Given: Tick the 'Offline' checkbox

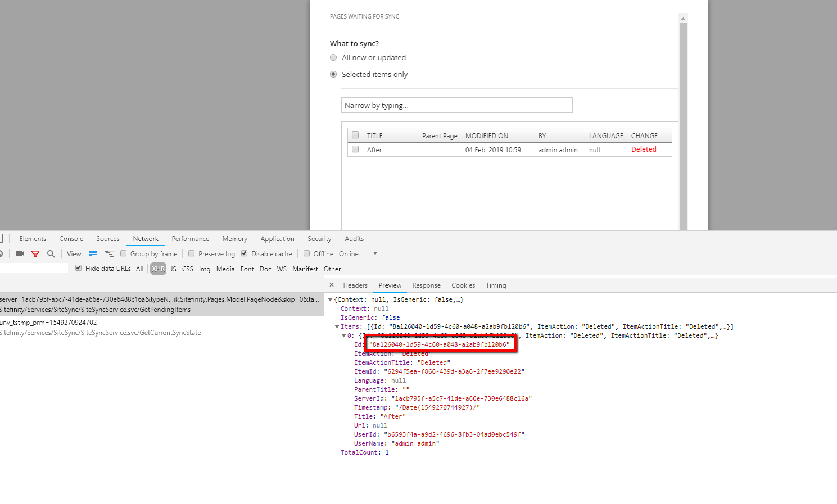Looking at the screenshot, I should [x=307, y=253].
